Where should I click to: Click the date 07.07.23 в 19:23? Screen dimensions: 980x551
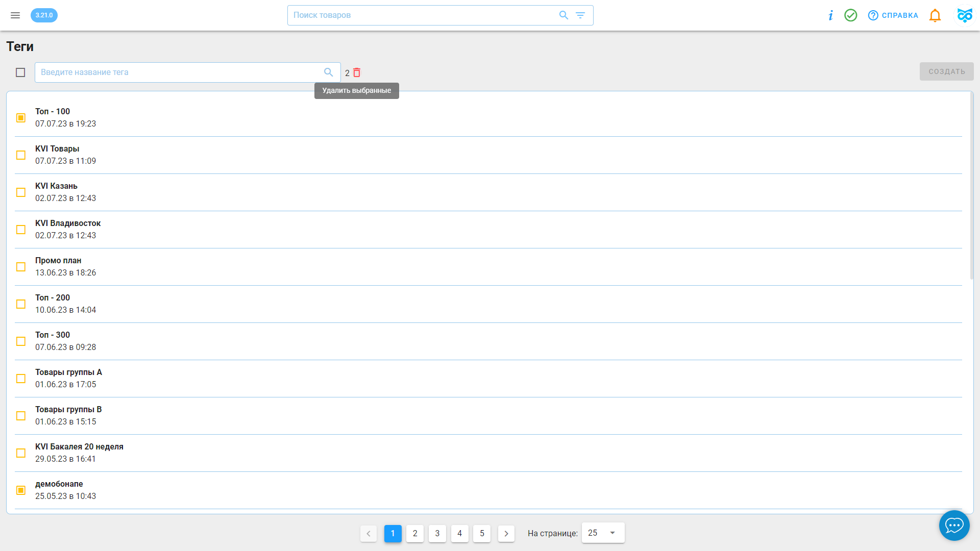coord(65,123)
